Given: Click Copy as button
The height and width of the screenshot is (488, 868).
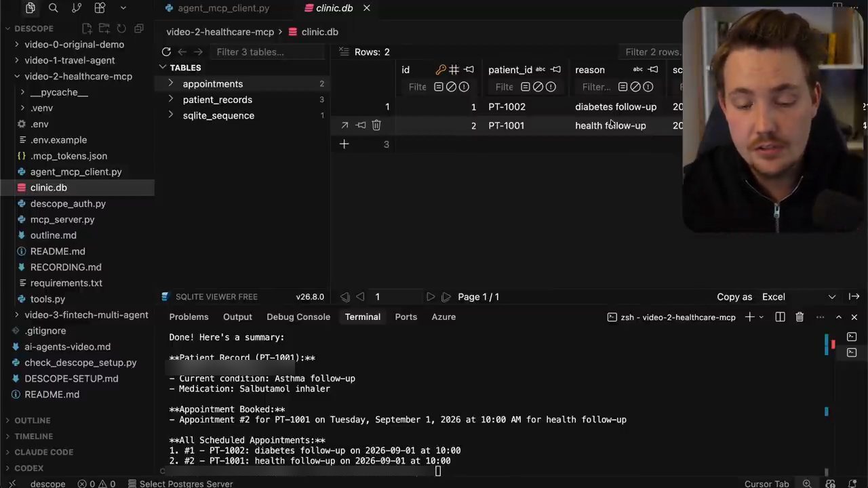Looking at the screenshot, I should click(x=734, y=297).
